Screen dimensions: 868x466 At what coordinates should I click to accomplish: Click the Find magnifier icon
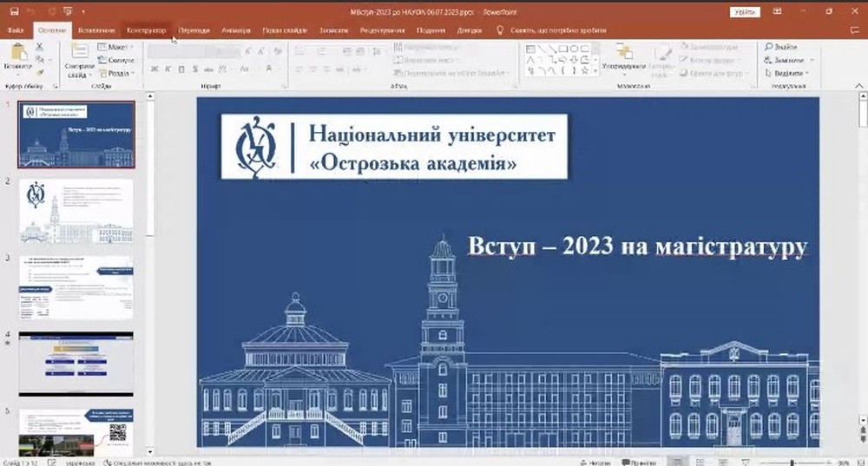coord(769,47)
